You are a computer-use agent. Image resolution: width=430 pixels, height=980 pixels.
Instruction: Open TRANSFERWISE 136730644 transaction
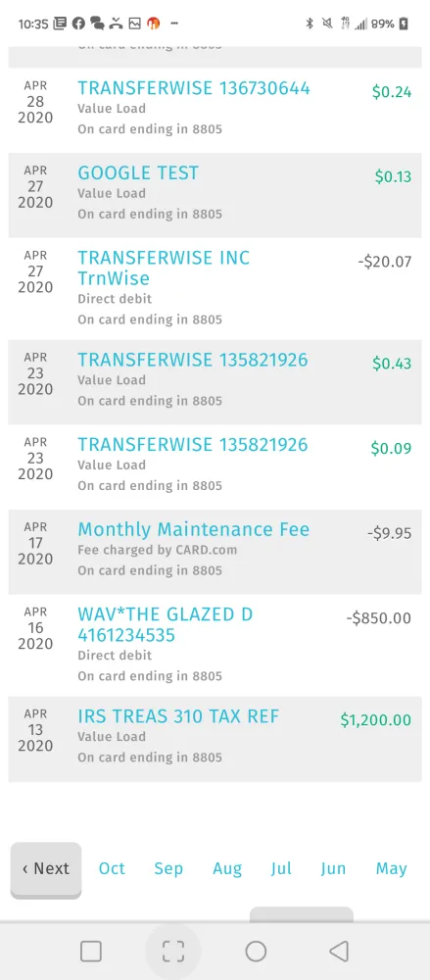pyautogui.click(x=215, y=110)
